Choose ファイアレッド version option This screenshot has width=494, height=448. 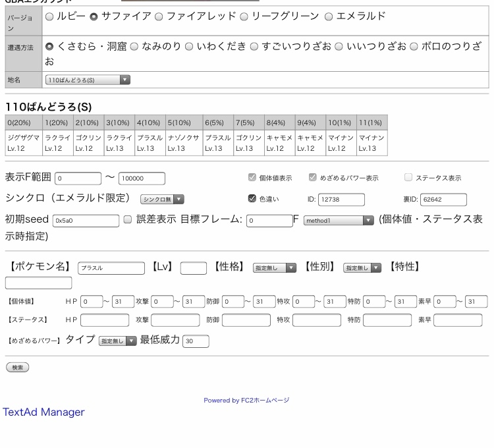[159, 16]
